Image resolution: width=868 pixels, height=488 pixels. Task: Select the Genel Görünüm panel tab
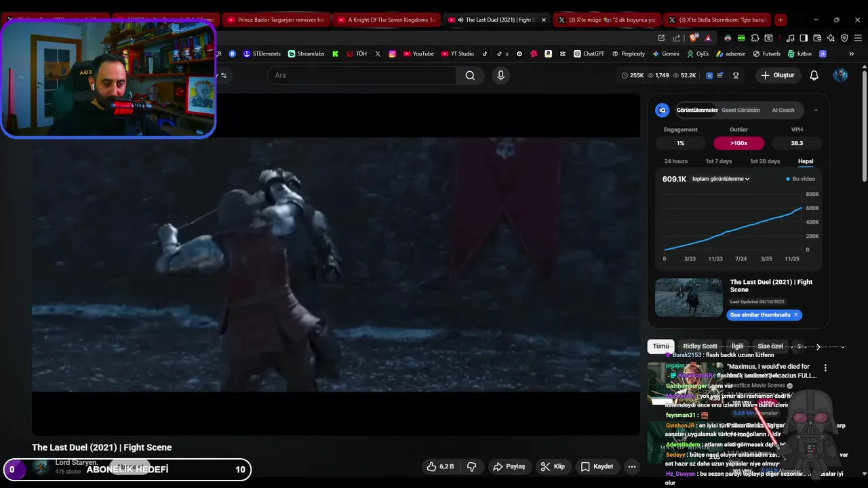741,110
